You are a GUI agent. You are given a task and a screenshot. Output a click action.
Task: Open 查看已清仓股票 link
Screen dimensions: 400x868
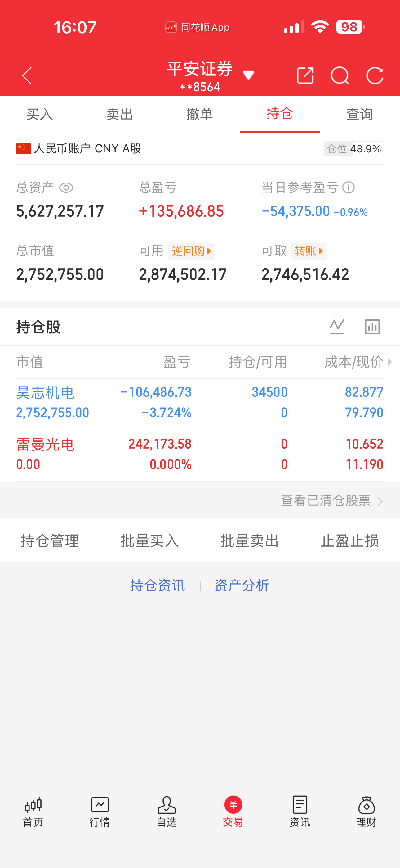(x=332, y=501)
